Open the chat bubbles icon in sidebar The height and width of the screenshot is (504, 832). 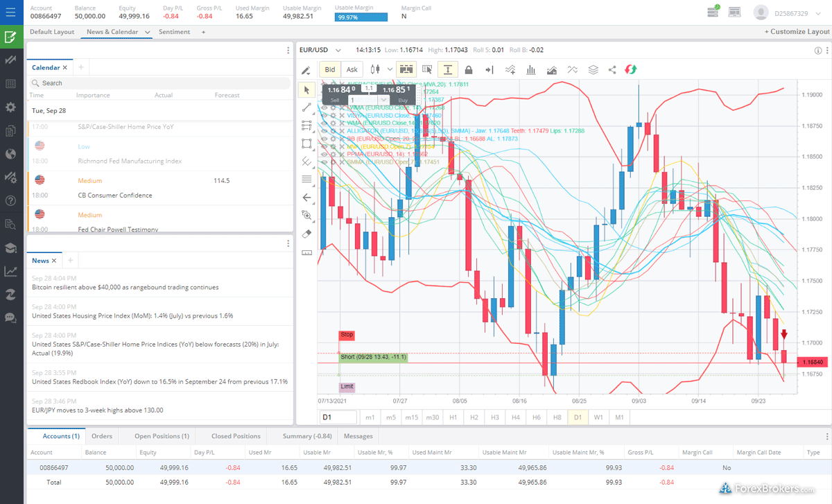[x=10, y=318]
